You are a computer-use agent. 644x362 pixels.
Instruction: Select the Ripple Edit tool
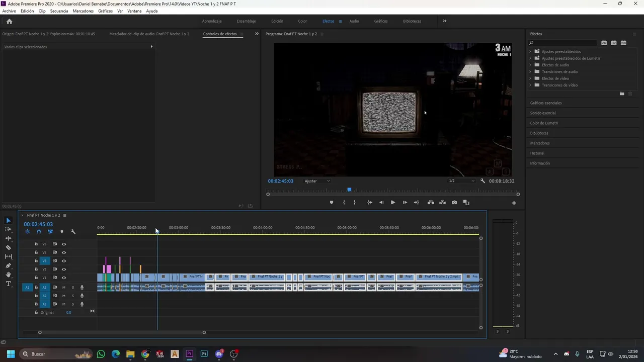point(8,238)
